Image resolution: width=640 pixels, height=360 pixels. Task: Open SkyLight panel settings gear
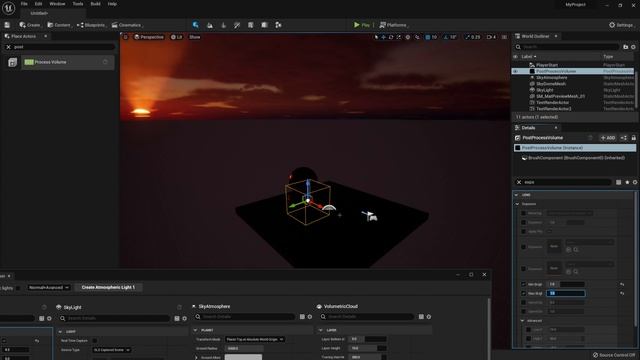184,318
